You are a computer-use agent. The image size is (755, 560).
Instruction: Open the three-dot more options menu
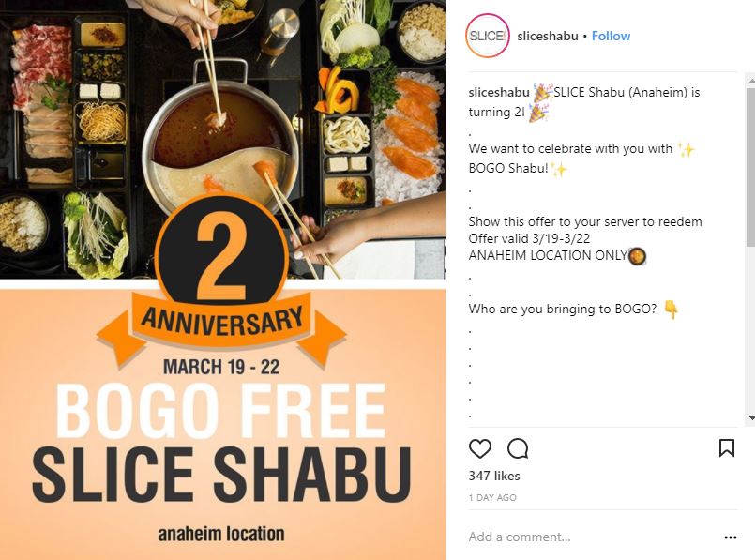[730, 537]
